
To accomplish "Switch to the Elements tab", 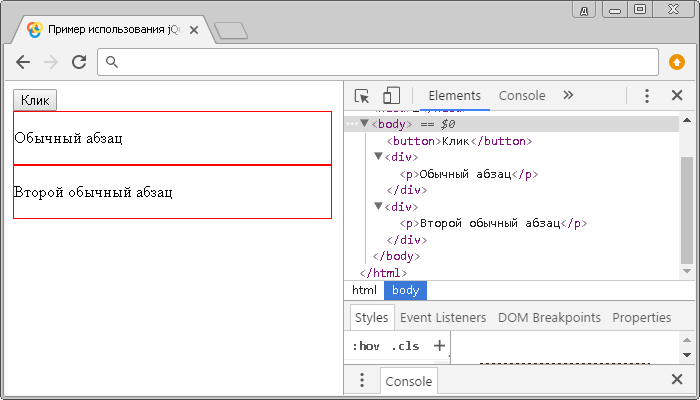I will pyautogui.click(x=454, y=96).
